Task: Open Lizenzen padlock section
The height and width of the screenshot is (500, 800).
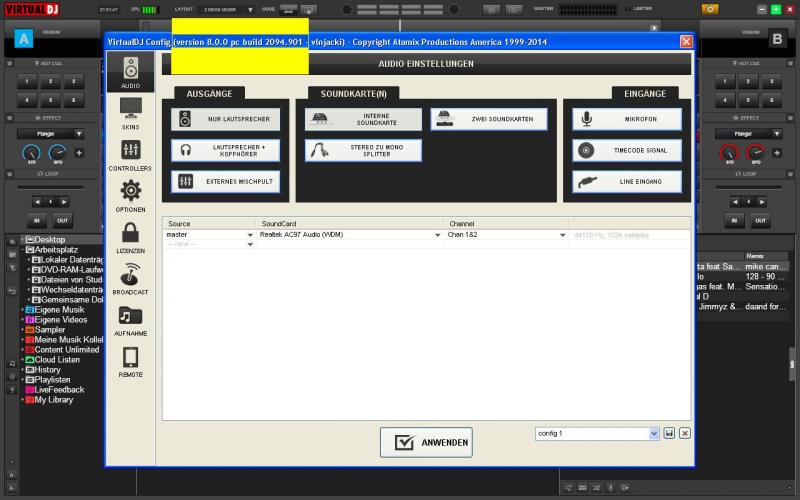Action: click(131, 237)
